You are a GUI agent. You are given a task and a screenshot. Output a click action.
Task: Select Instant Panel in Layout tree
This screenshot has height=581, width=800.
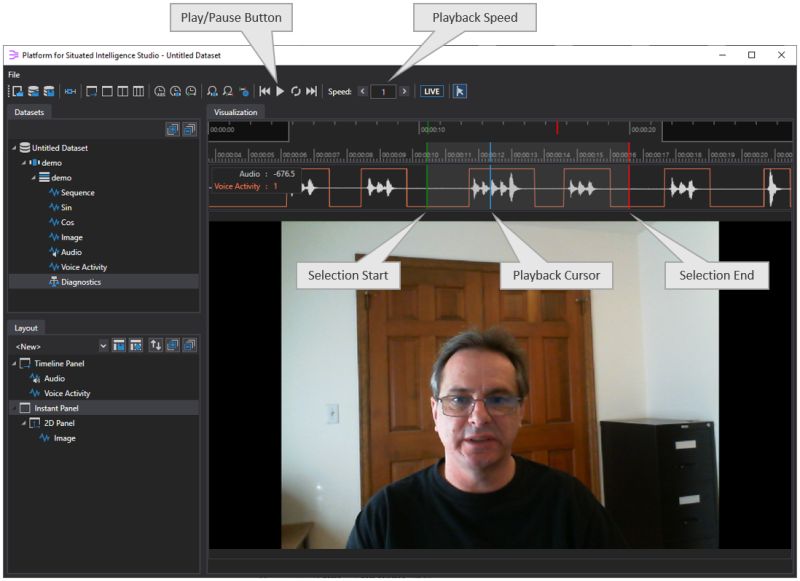(56, 408)
